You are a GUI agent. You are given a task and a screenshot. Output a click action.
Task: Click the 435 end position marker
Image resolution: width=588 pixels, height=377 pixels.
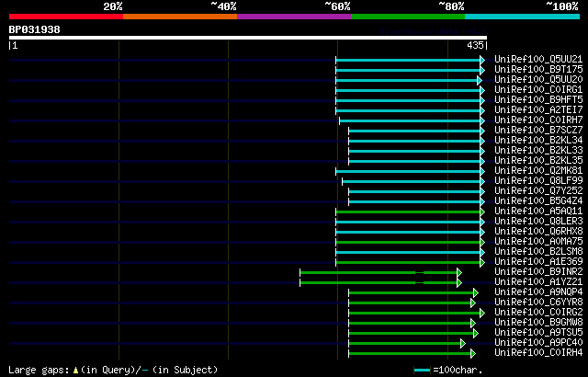(x=475, y=45)
